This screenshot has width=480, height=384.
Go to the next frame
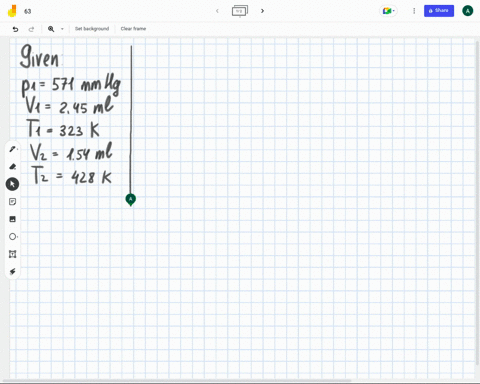point(262,11)
